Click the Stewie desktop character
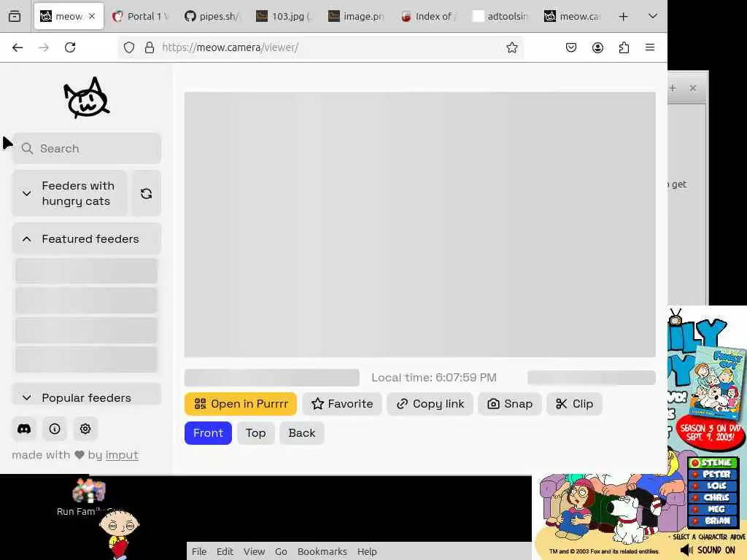The image size is (747, 560). pos(119,533)
